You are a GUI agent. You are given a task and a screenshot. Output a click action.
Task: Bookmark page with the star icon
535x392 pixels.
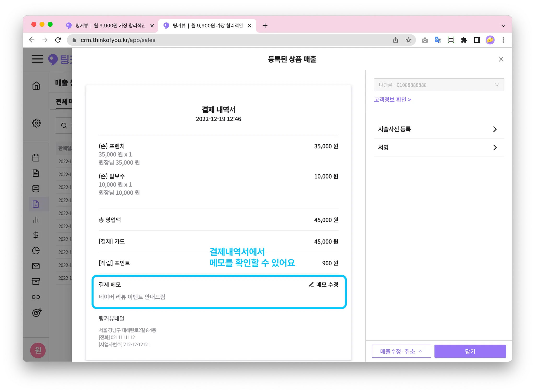409,40
